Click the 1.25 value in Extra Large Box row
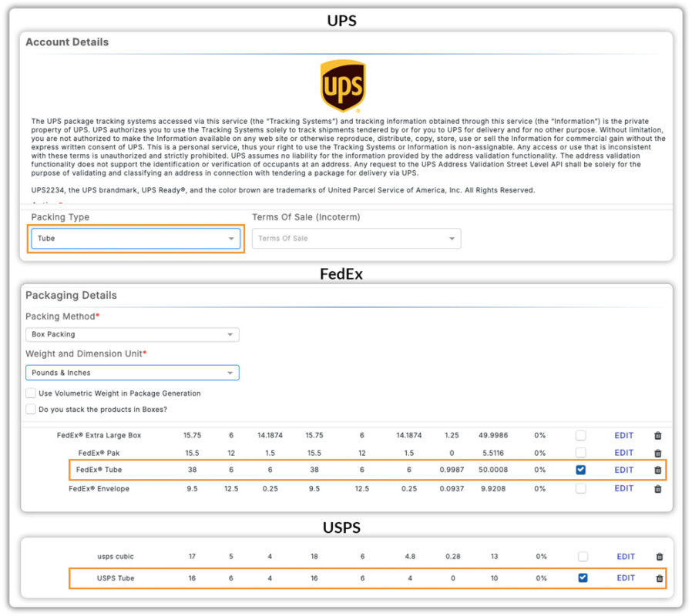 (x=452, y=436)
